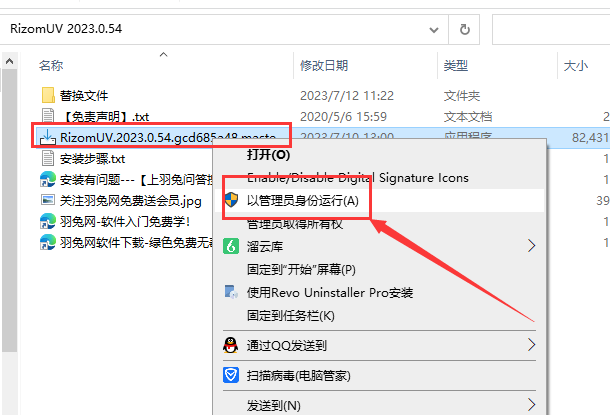Viewport: 610px width, 415px height.
Task: Choose 固定到"开始"屏幕(P) option
Action: pos(301,270)
